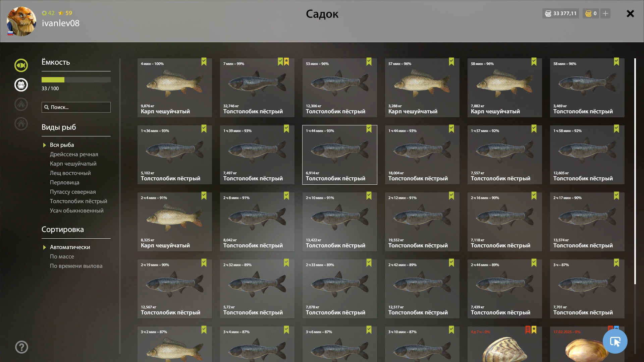Click the blue floating cursor button
Screen dimensions: 644x362
[615, 341]
